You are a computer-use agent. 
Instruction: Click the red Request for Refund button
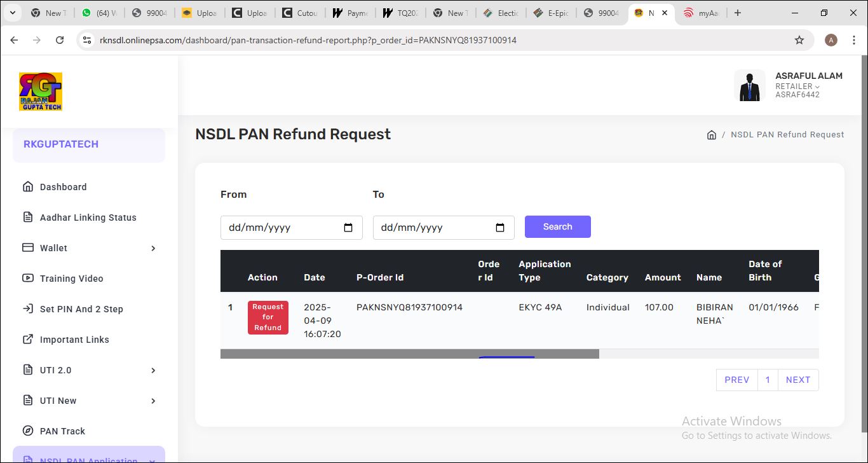click(x=268, y=317)
